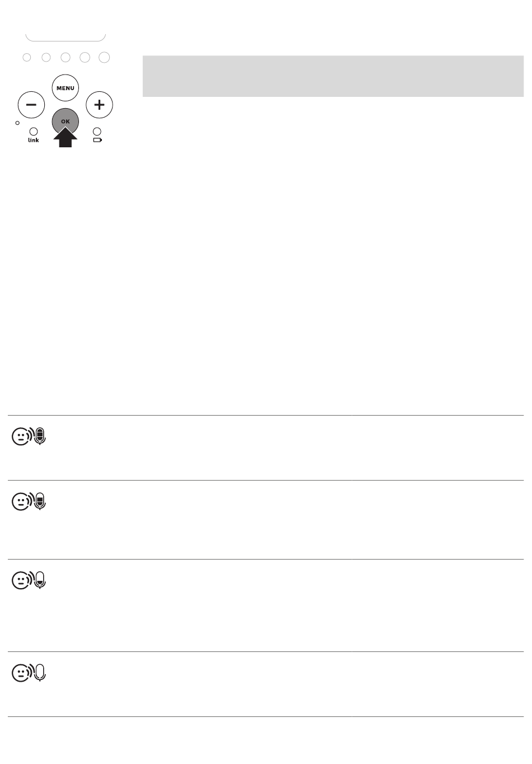Click the tiny microphone hole beside minus button
Viewport: 532px width, 764px height.
tap(17, 122)
